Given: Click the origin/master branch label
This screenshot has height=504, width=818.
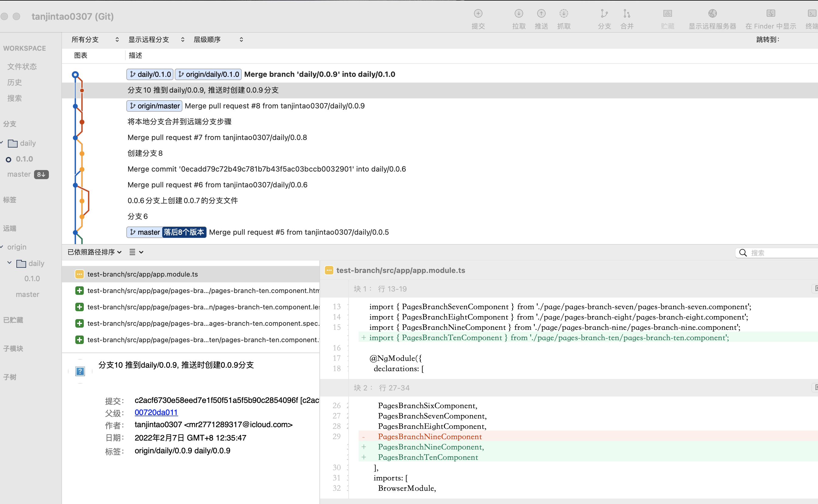Looking at the screenshot, I should (x=154, y=106).
